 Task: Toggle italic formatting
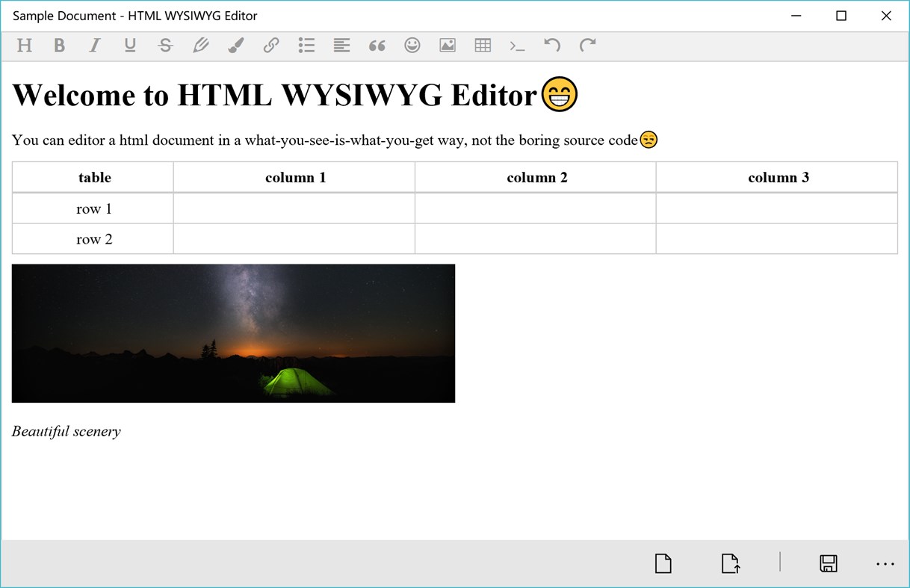click(94, 46)
